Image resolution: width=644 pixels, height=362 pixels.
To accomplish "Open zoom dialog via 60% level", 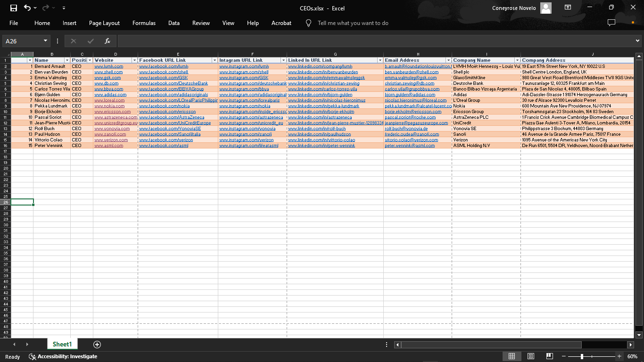I will (x=632, y=356).
